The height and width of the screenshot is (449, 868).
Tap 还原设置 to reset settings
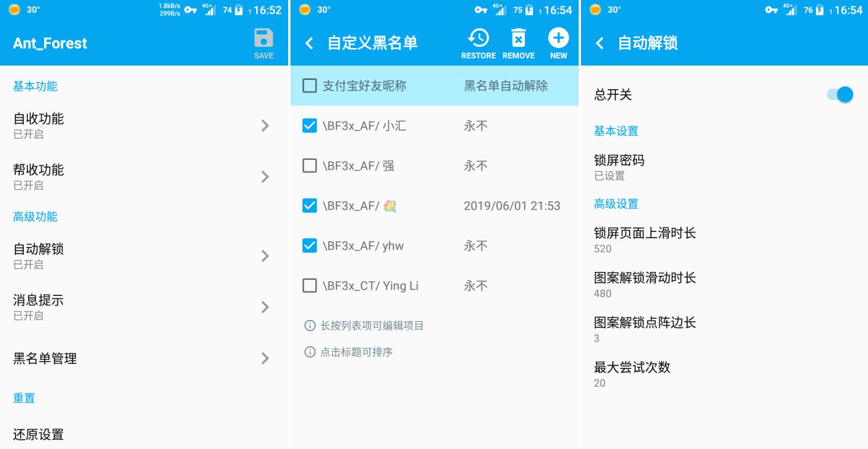(39, 434)
